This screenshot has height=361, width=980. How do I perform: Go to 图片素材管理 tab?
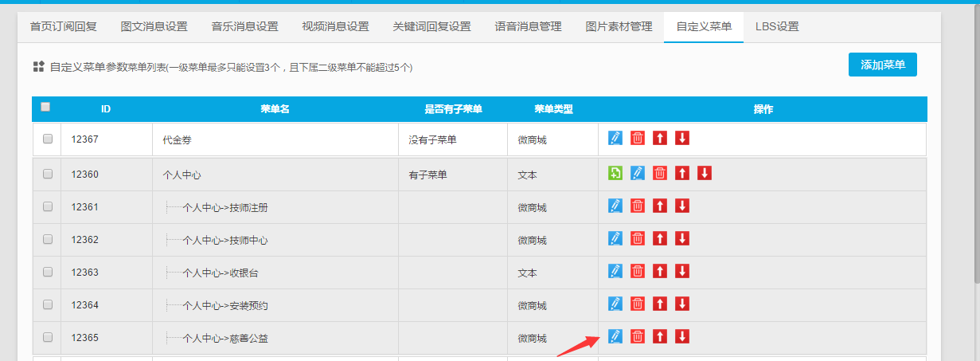(x=618, y=26)
